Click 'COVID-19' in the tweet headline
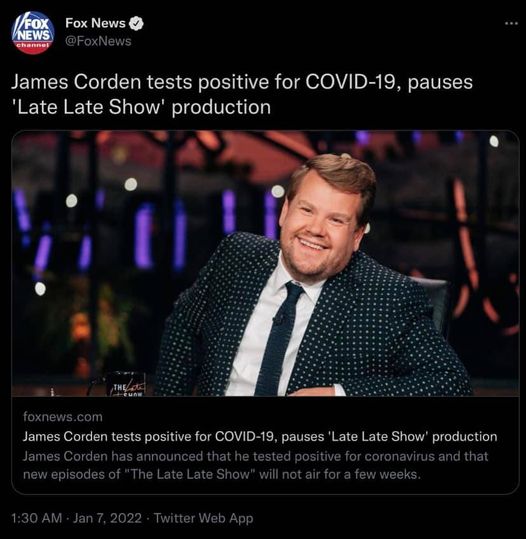The image size is (526, 539). click(353, 82)
